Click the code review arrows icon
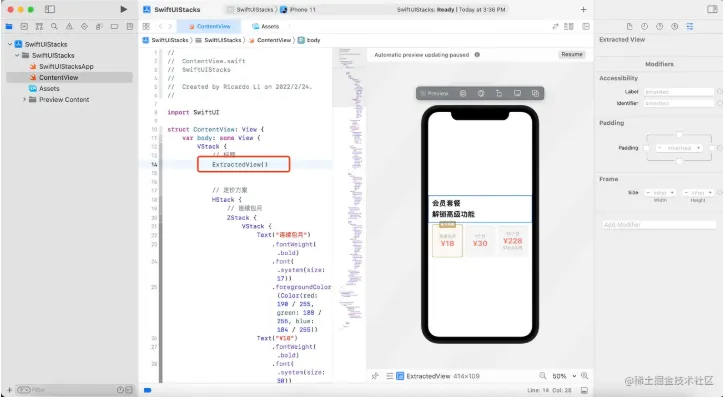 555,27
